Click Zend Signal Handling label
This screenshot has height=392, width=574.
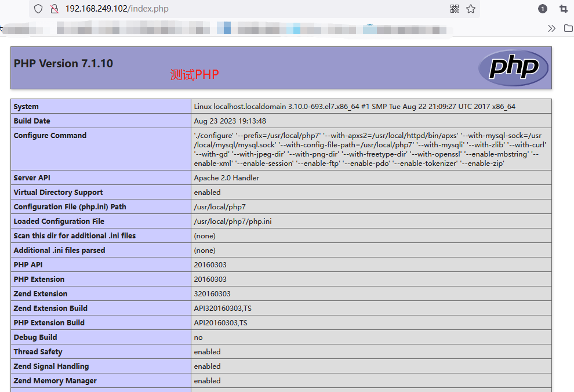pos(51,366)
